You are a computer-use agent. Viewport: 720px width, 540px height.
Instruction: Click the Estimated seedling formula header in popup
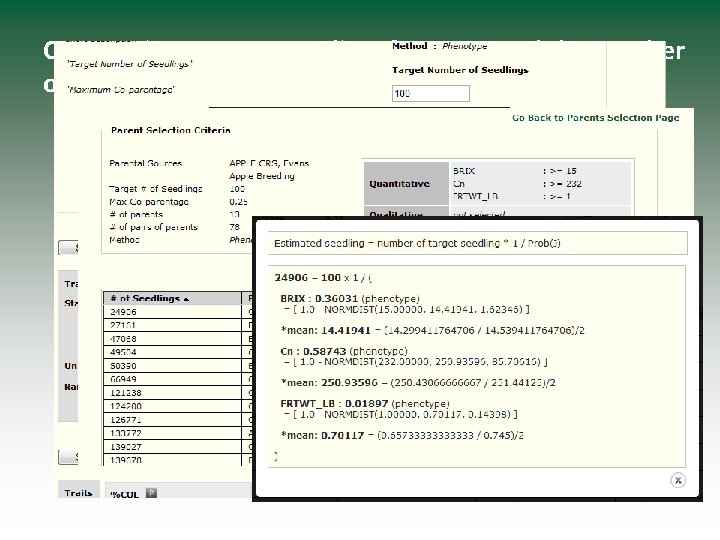[478, 243]
